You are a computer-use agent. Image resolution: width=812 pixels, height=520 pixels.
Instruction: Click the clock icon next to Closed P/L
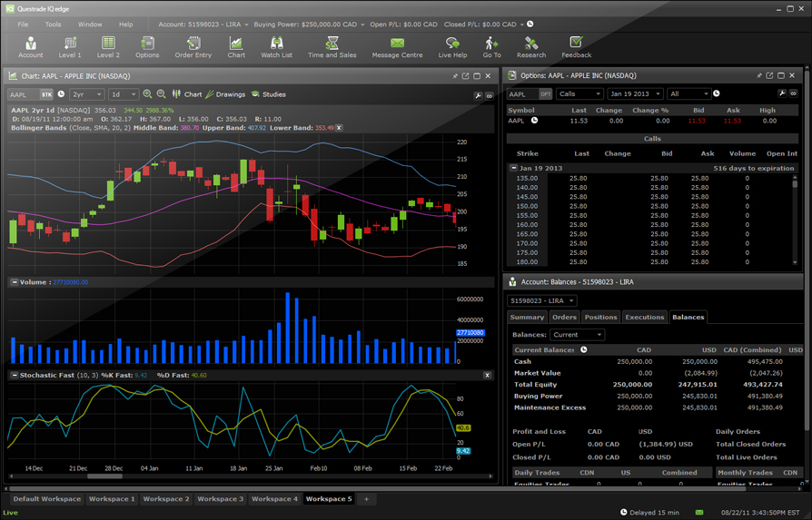[530, 24]
